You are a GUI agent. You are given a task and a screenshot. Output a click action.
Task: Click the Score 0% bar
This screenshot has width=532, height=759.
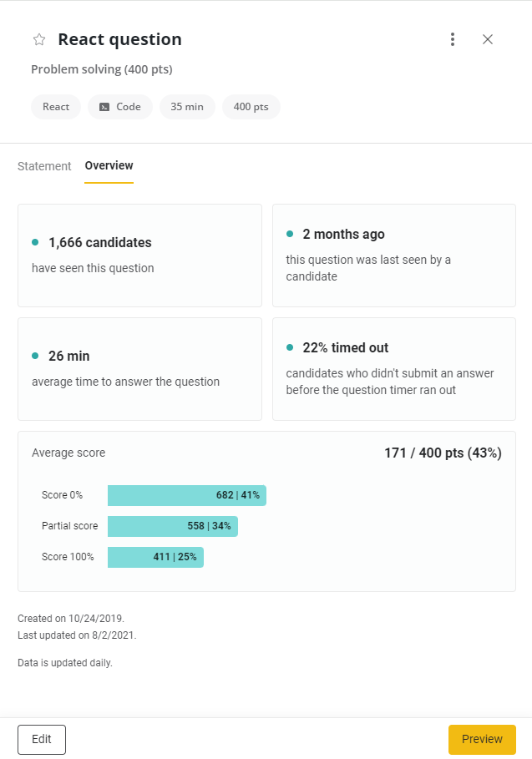coord(186,495)
